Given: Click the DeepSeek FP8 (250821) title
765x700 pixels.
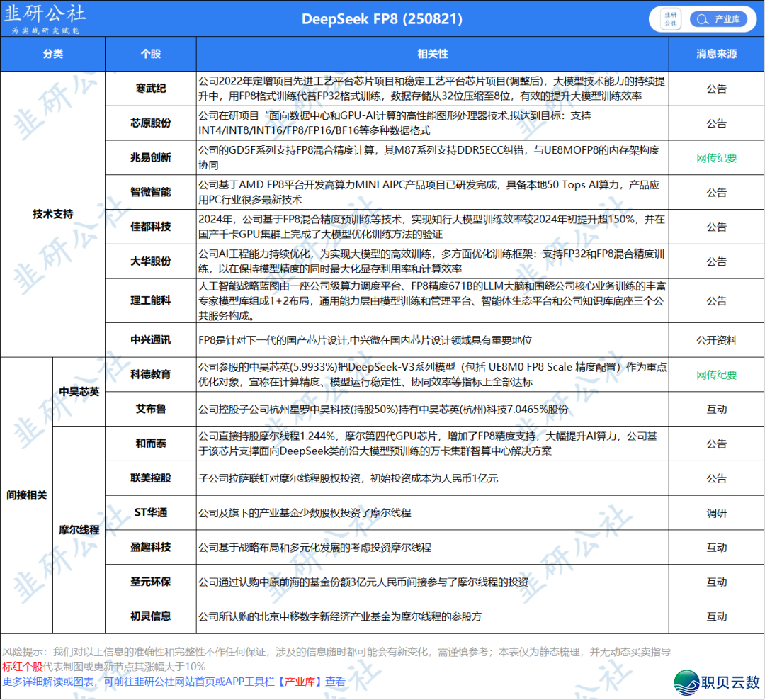Looking at the screenshot, I should click(x=382, y=19).
